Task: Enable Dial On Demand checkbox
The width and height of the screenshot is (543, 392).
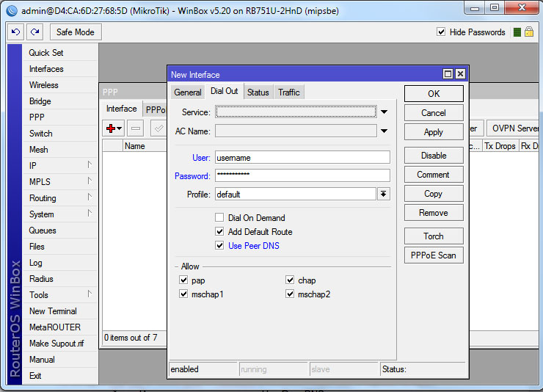Action: 219,218
